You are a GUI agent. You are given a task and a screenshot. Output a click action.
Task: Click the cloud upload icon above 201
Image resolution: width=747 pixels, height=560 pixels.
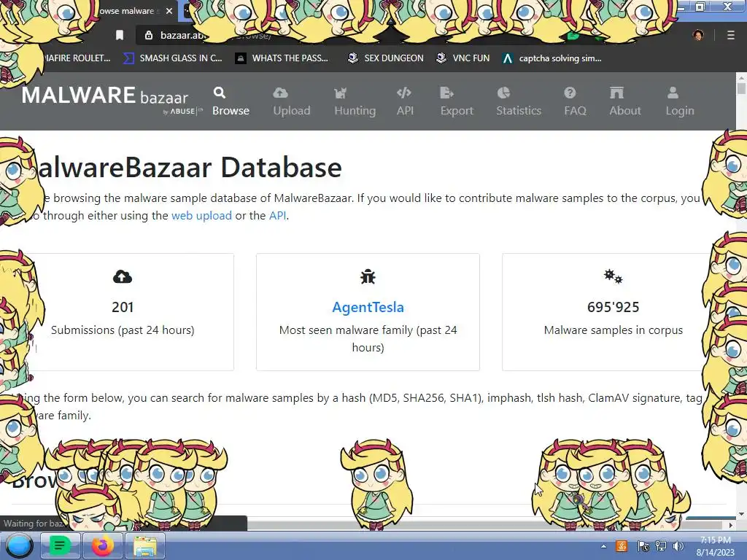(123, 276)
